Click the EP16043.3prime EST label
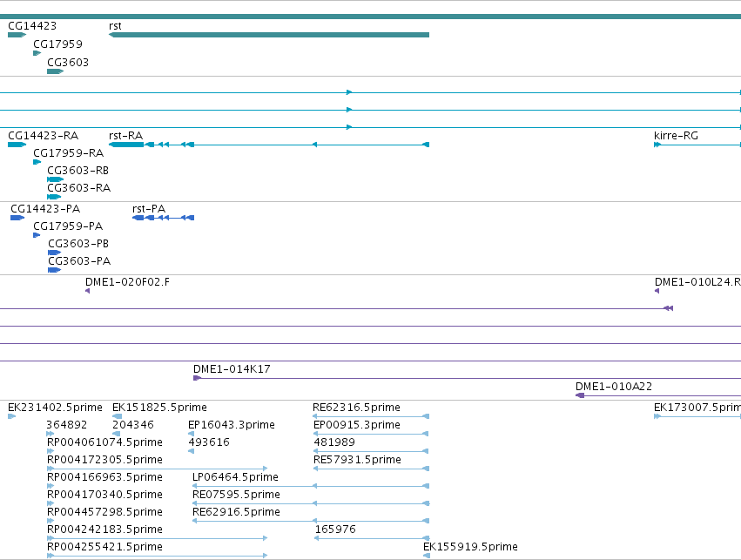Screen dimensions: 741x560 232,425
